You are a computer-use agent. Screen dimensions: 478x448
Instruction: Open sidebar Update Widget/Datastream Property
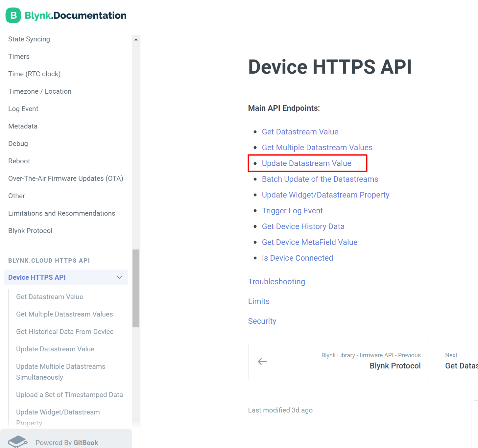coord(58,417)
